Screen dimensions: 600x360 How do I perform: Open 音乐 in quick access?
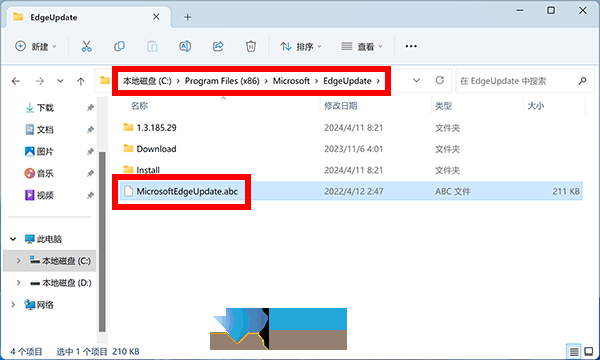(45, 174)
